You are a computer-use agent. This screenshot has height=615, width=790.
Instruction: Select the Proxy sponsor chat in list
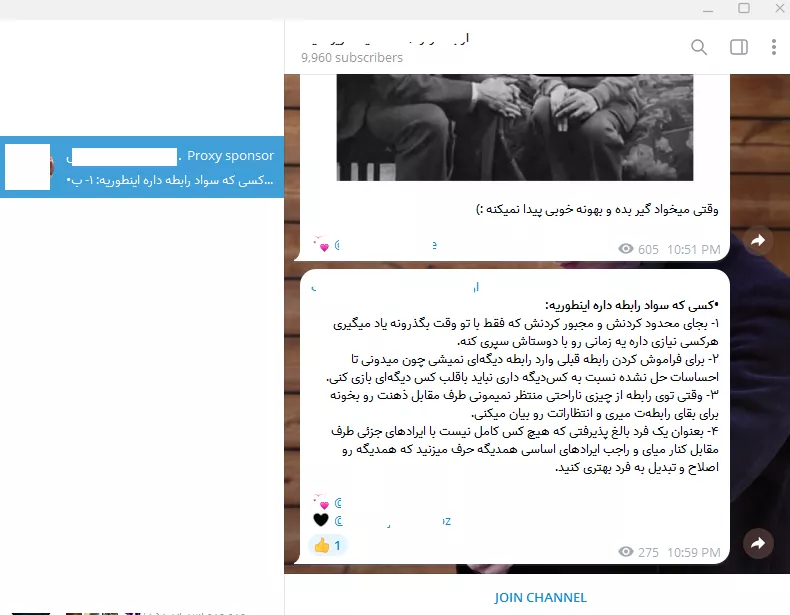pos(142,167)
